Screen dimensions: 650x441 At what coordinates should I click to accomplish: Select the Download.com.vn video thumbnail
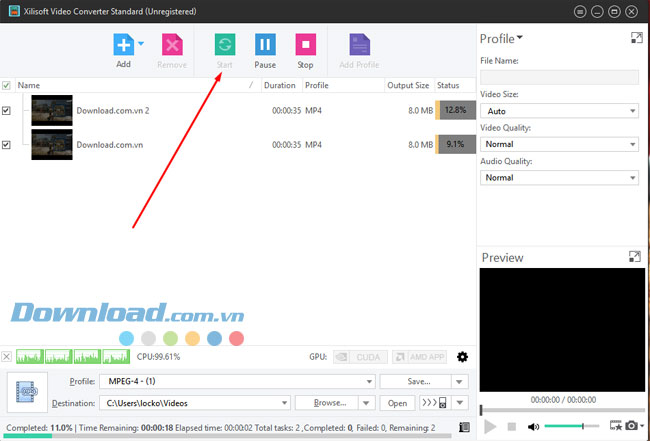[x=52, y=145]
